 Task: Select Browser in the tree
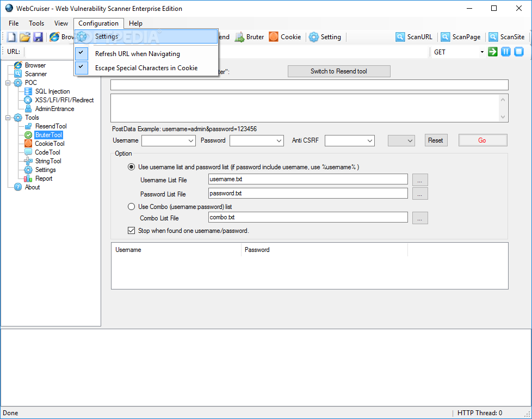pyautogui.click(x=35, y=65)
